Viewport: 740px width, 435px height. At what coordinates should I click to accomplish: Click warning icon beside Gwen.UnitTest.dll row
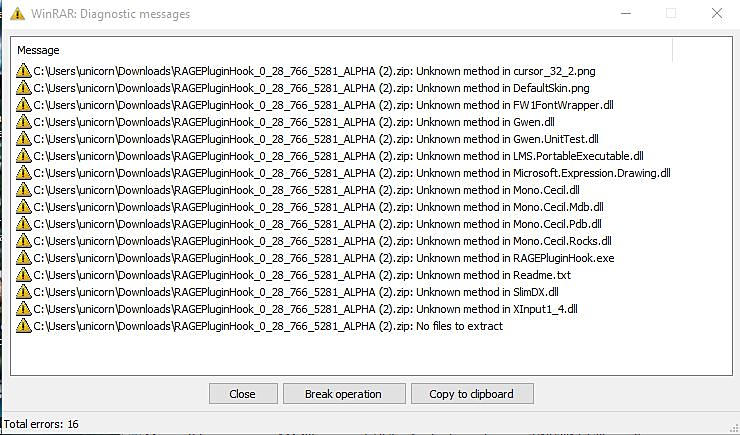point(24,139)
